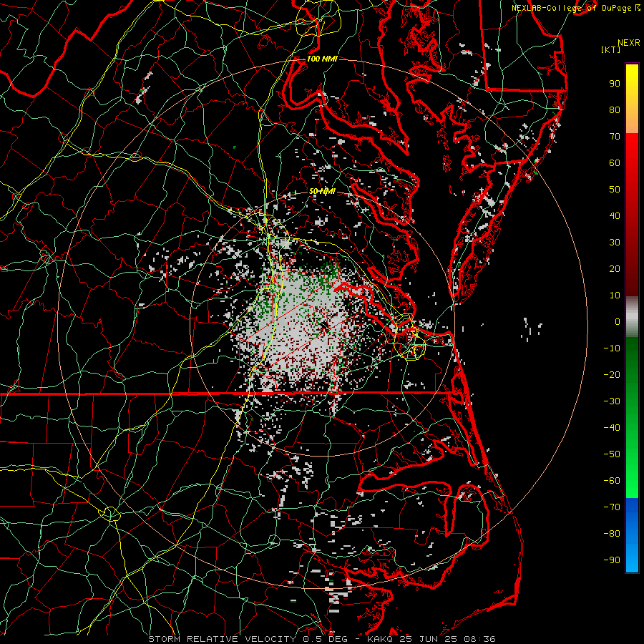
Task: Click the 20 value on velocity scale
Action: [x=615, y=268]
